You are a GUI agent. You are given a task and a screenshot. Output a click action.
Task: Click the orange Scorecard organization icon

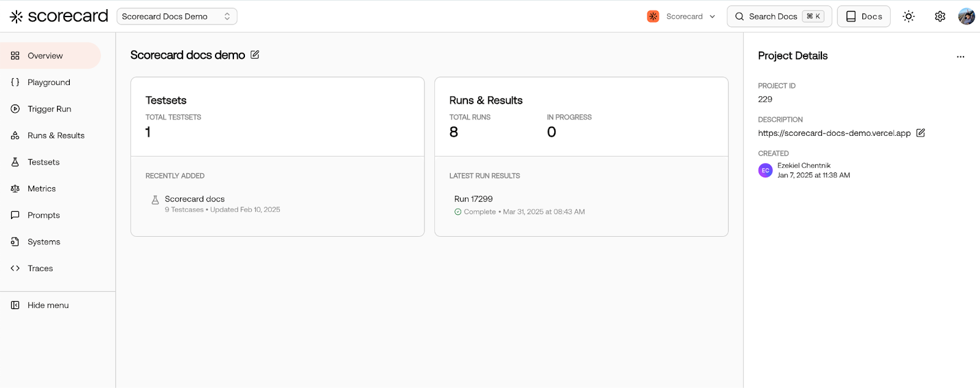653,17
